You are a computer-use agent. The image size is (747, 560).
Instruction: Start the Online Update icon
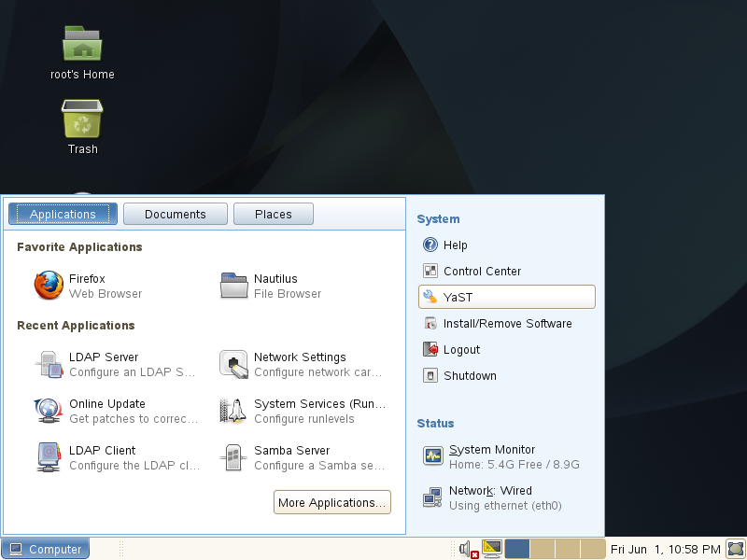49,411
